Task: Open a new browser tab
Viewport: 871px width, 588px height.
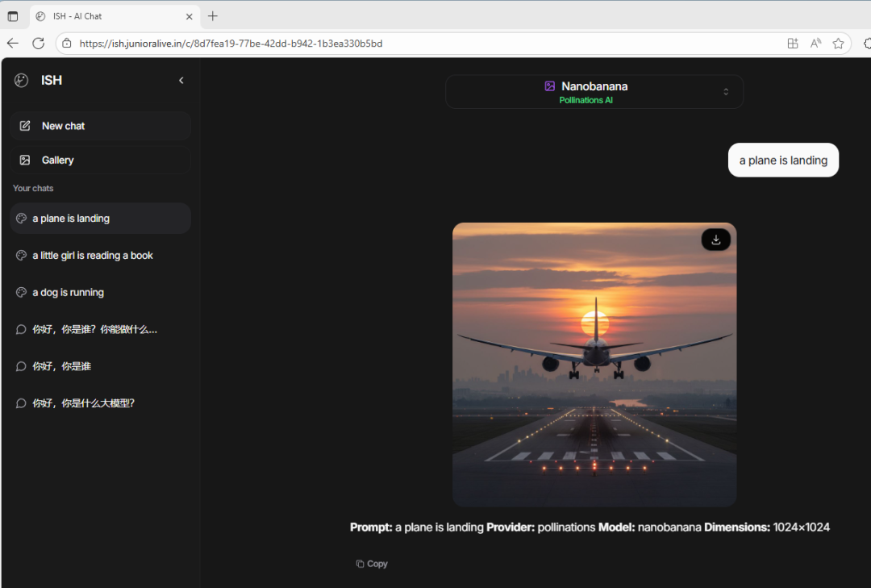Action: click(213, 16)
